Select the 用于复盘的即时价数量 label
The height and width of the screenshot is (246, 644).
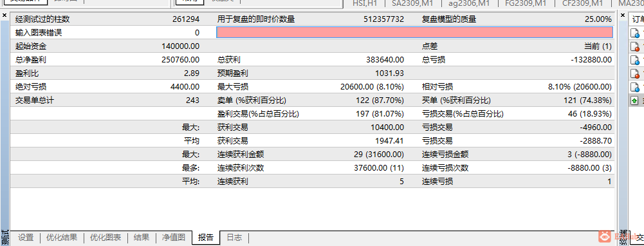coord(256,19)
